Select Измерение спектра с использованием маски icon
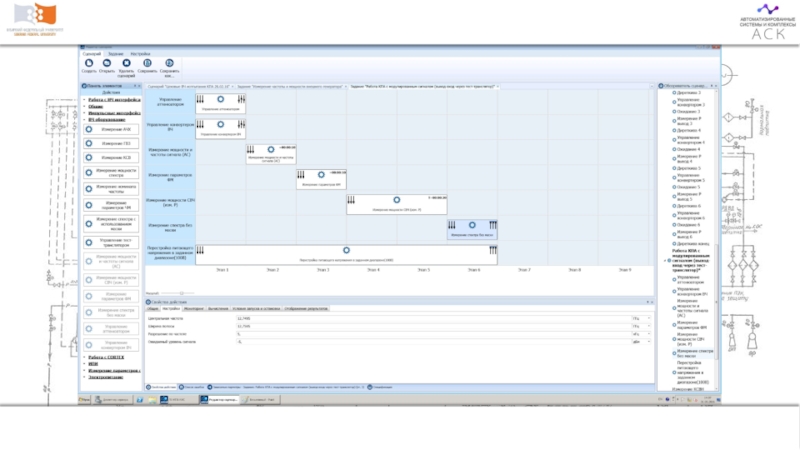The width and height of the screenshot is (800, 450). tap(89, 223)
